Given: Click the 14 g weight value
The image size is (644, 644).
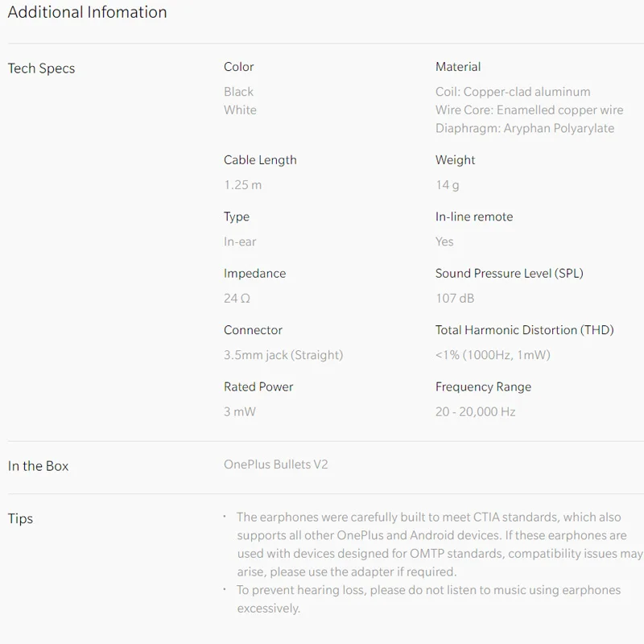Looking at the screenshot, I should tap(448, 185).
